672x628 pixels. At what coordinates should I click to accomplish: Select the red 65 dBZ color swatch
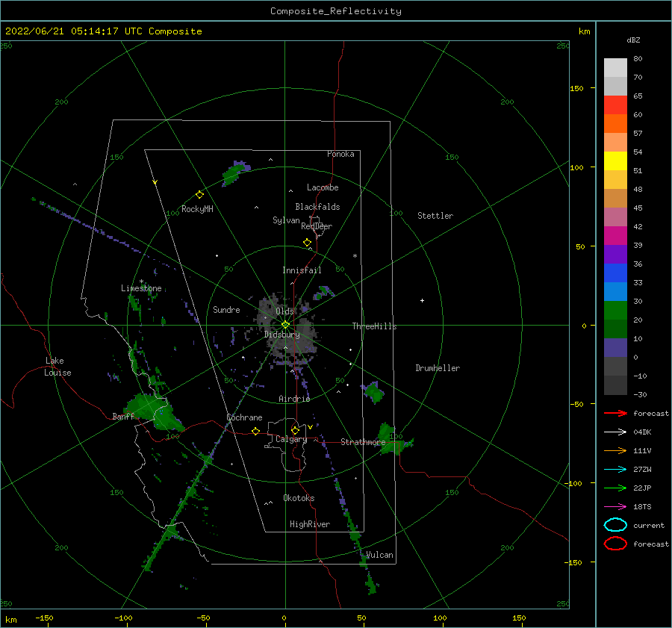pos(615,105)
